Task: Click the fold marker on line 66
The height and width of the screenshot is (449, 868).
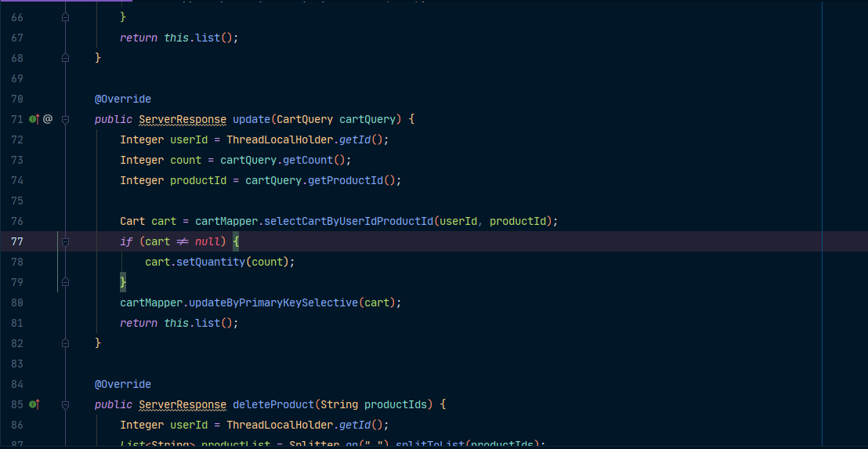Action: tap(66, 17)
